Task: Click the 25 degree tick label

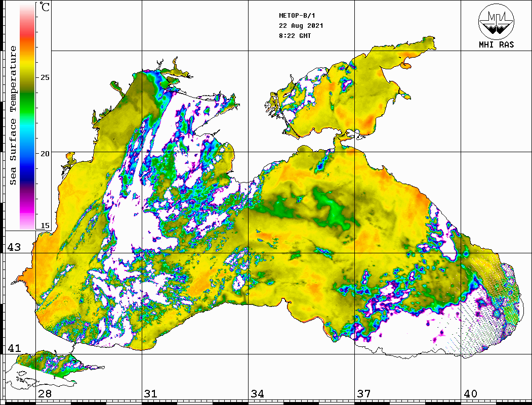Action: click(45, 77)
